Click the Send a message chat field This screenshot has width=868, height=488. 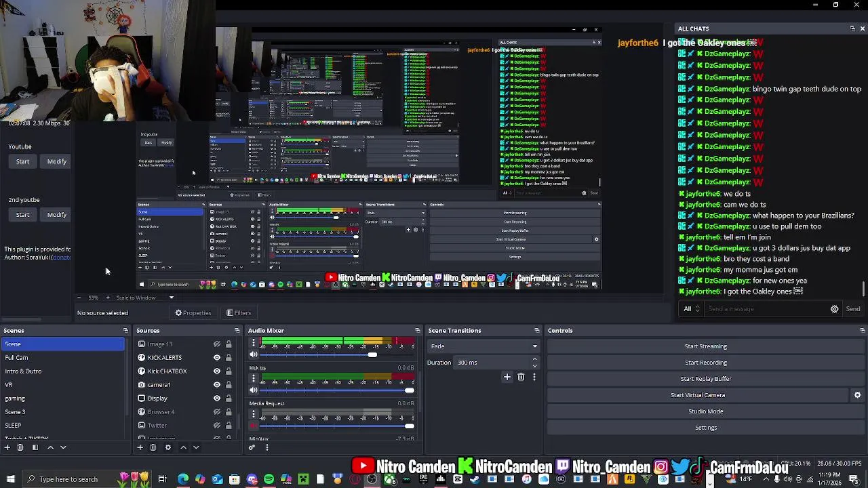pyautogui.click(x=765, y=309)
